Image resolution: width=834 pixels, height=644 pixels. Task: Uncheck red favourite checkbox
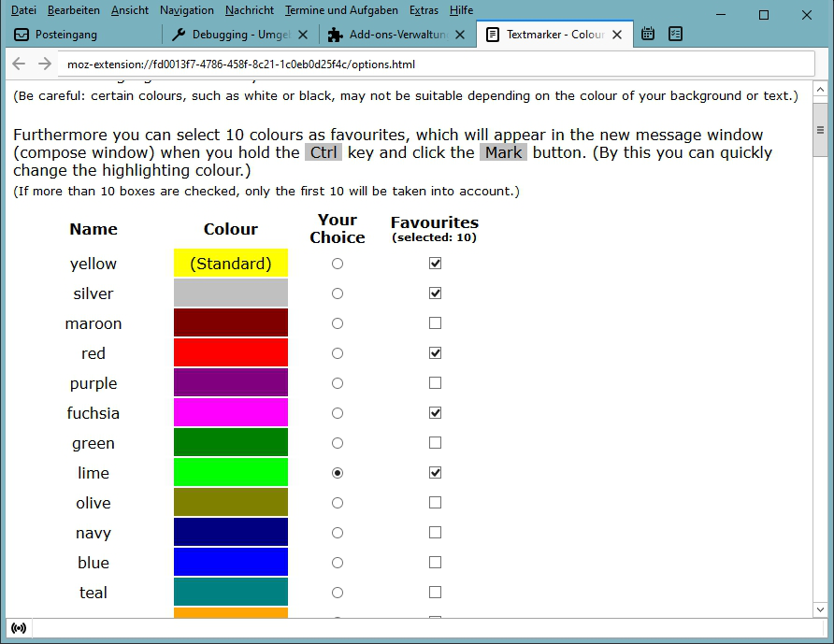click(x=435, y=352)
